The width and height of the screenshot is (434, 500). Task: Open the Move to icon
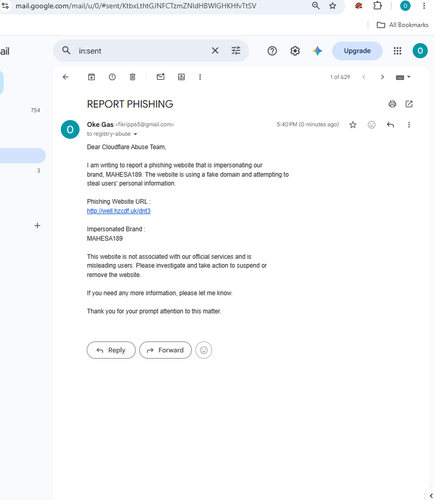[x=181, y=77]
